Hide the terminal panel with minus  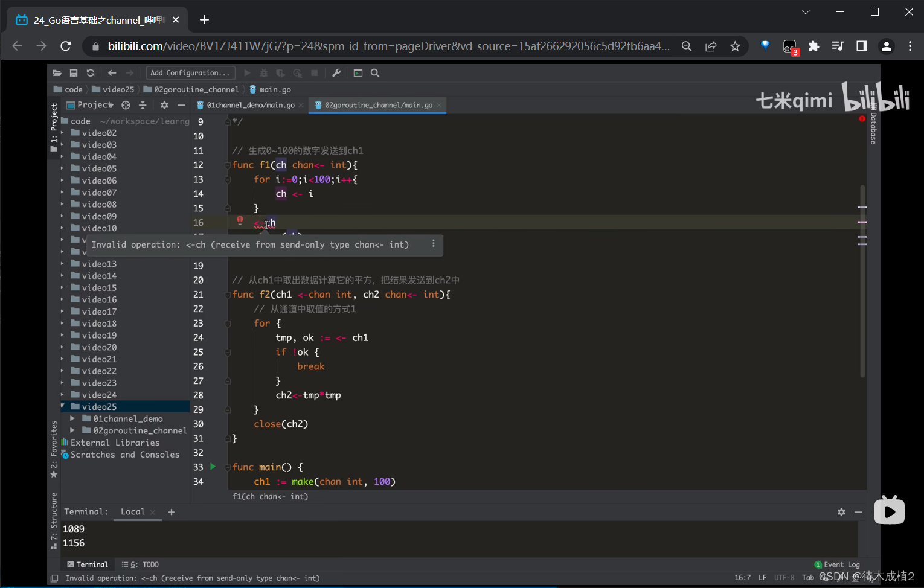[x=858, y=512]
